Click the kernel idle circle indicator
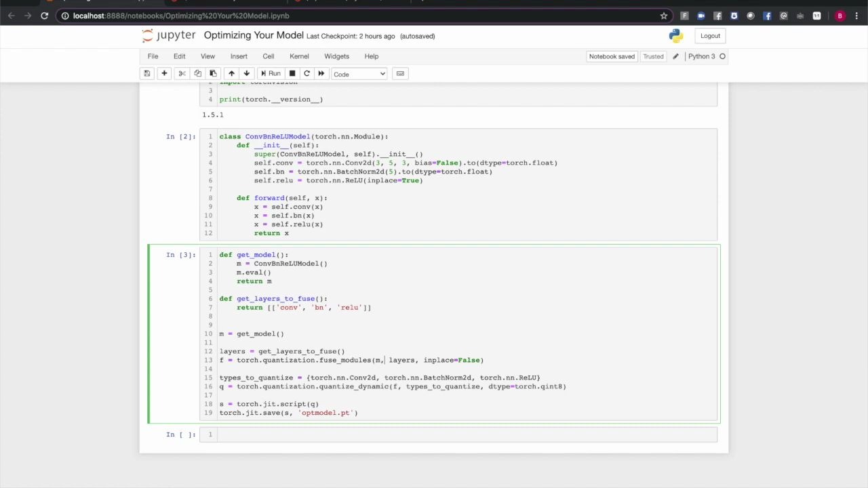Viewport: 868px width, 488px height. click(x=722, y=56)
